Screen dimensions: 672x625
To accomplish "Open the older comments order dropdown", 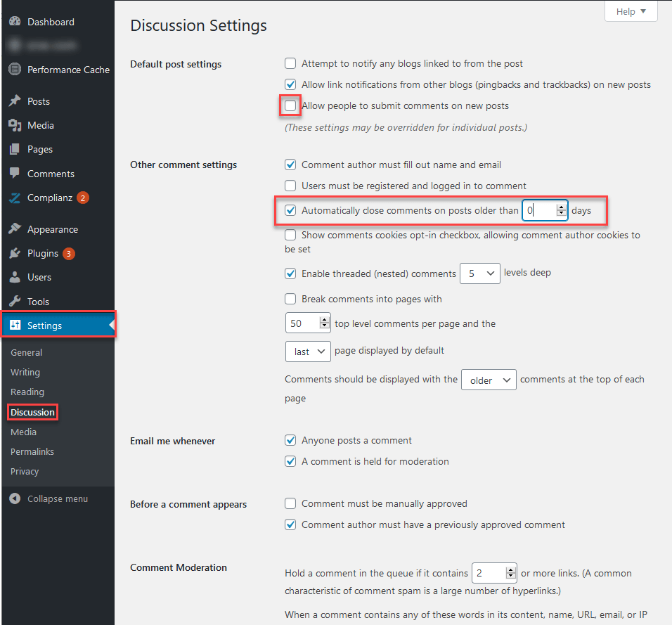I will (x=489, y=380).
